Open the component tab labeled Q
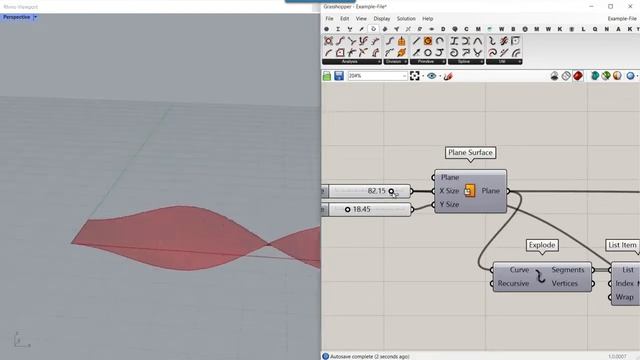This screenshot has width=640, height=360. pos(595,29)
